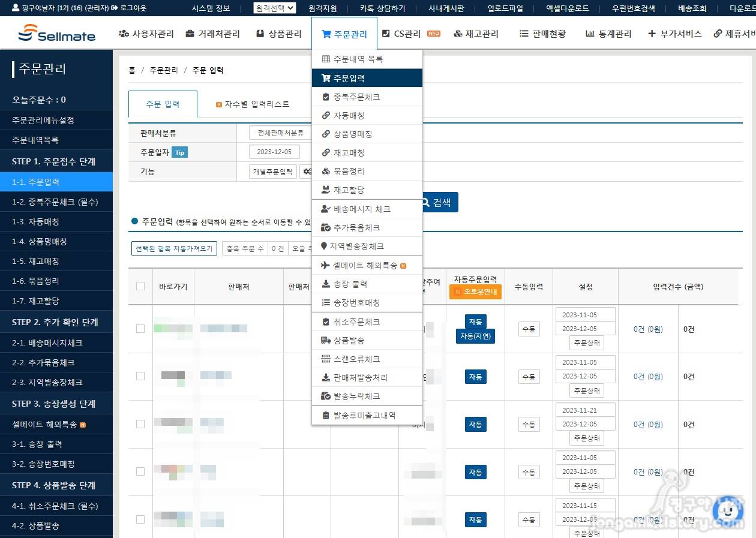Image resolution: width=756 pixels, height=538 pixels.
Task: Switch to 주문 입력 tab
Action: pos(163,104)
